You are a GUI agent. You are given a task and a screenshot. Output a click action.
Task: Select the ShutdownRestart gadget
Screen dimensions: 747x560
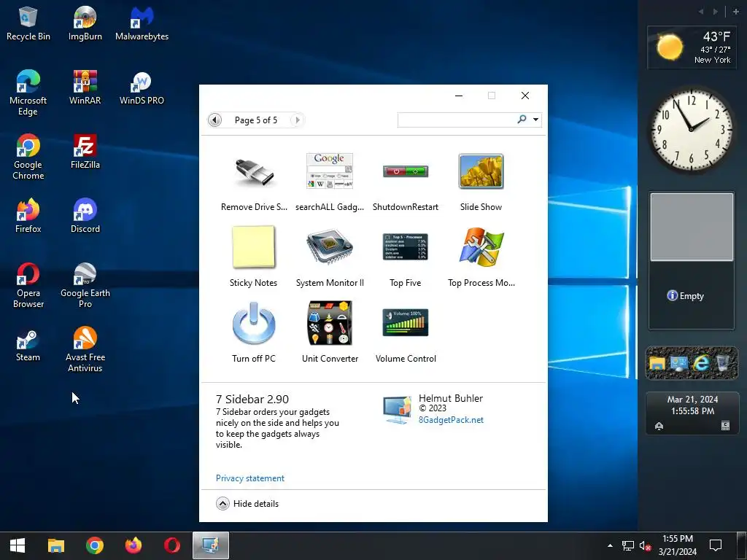coord(406,182)
